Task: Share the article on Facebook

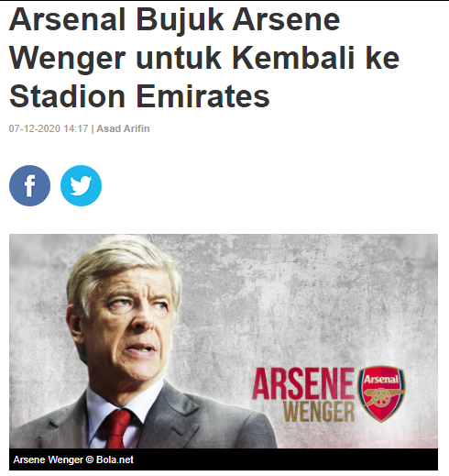Action: (x=29, y=185)
